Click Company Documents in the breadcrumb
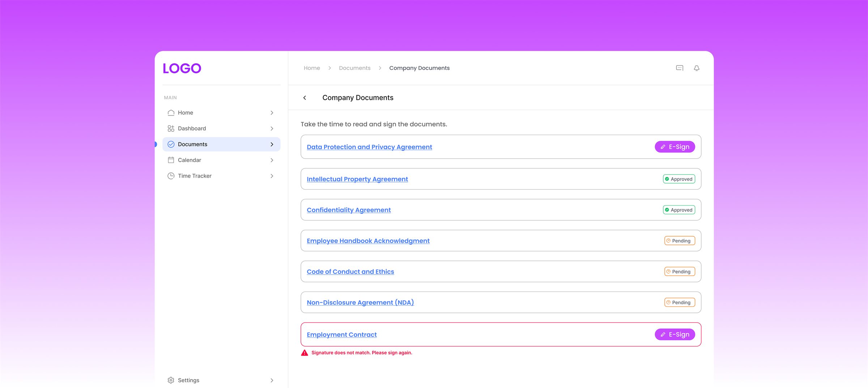 pyautogui.click(x=420, y=68)
